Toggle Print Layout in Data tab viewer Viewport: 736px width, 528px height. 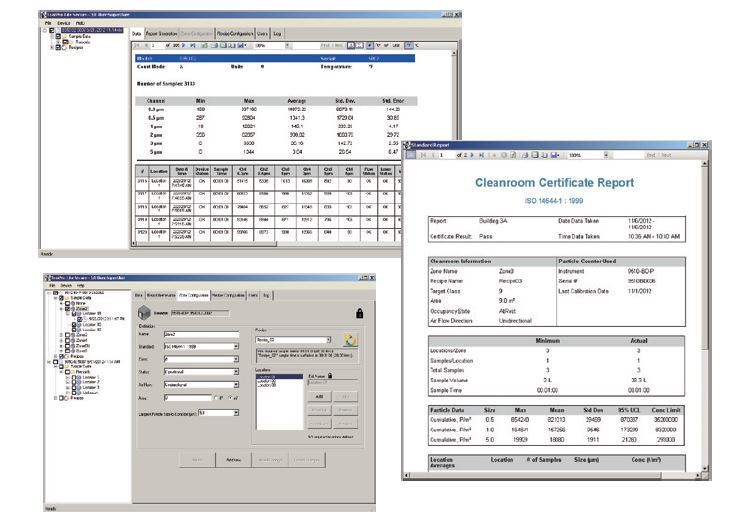coord(223,46)
